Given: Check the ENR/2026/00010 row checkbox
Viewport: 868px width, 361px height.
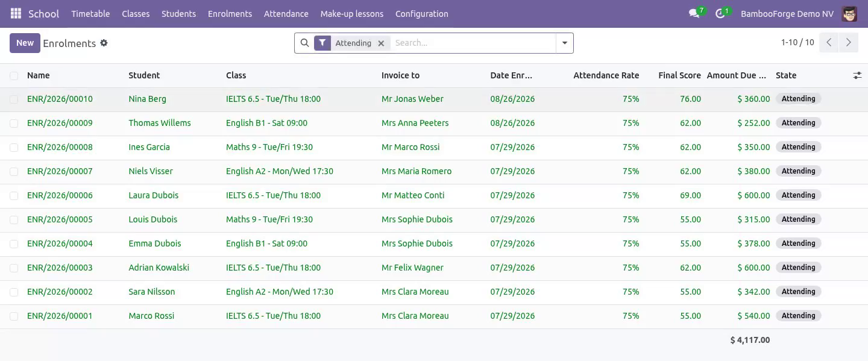Looking at the screenshot, I should (14, 99).
